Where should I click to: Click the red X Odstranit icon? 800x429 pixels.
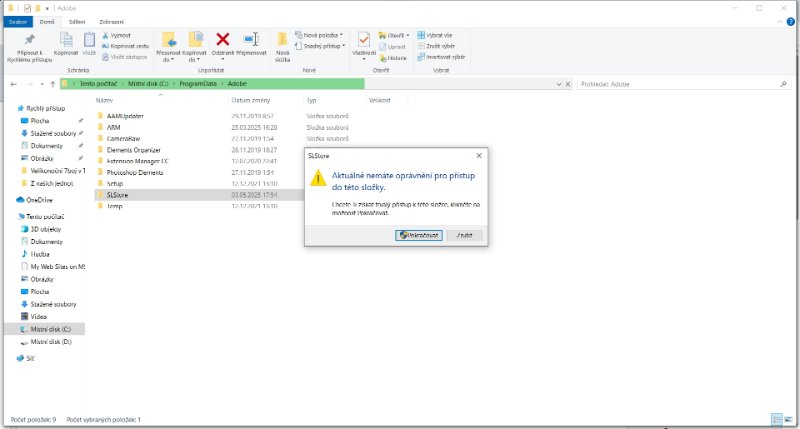coord(222,39)
